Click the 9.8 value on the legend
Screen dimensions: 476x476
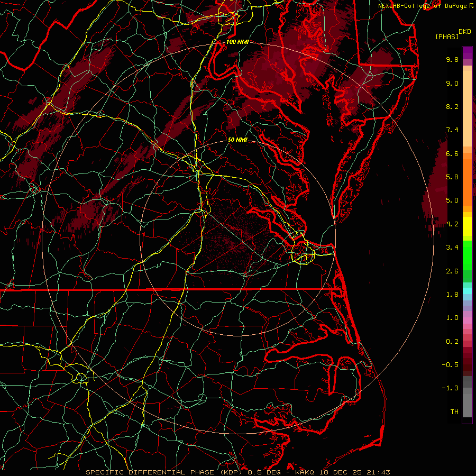[452, 59]
